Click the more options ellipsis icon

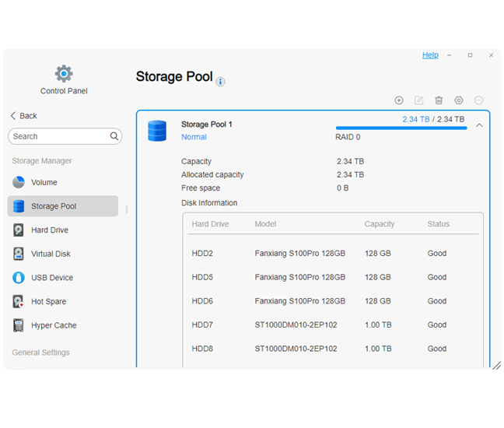click(x=478, y=100)
